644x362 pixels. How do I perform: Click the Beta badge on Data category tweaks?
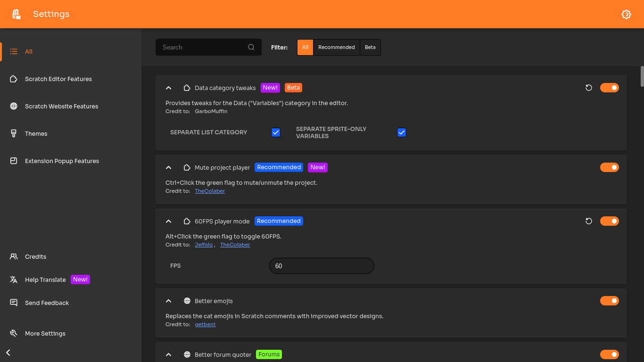tap(293, 88)
